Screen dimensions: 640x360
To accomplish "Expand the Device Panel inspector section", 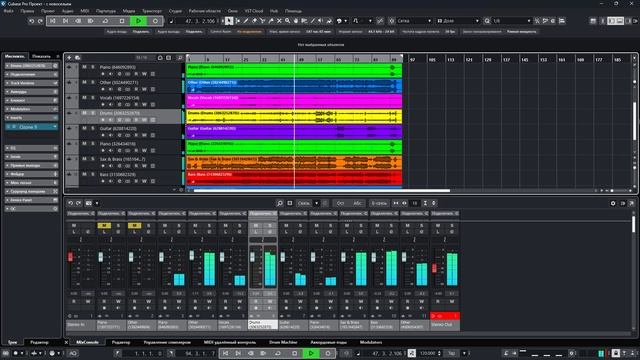I will coord(31,200).
